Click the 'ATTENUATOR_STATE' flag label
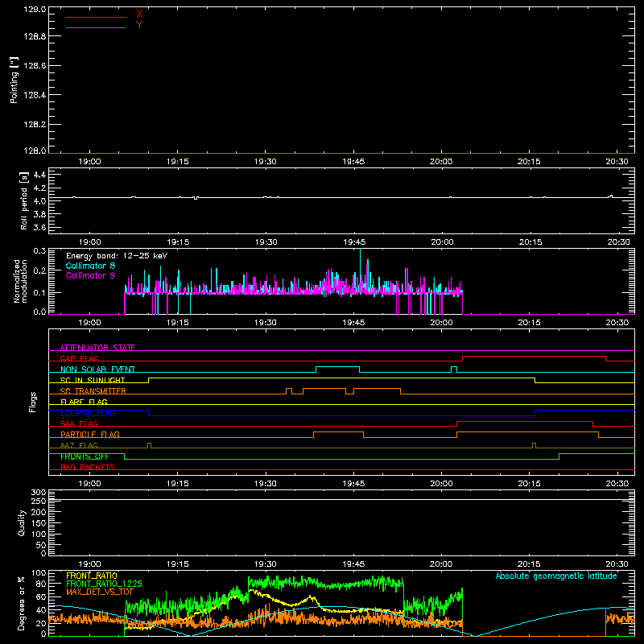 coord(97,348)
